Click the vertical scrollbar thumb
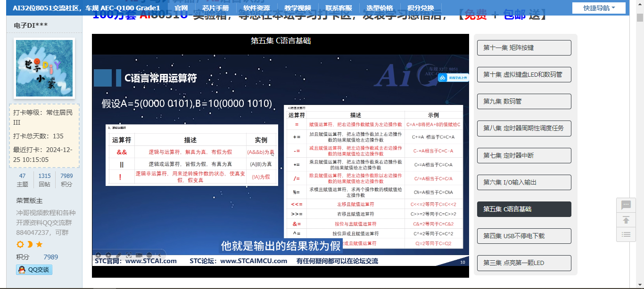644x289 pixels. point(640,18)
